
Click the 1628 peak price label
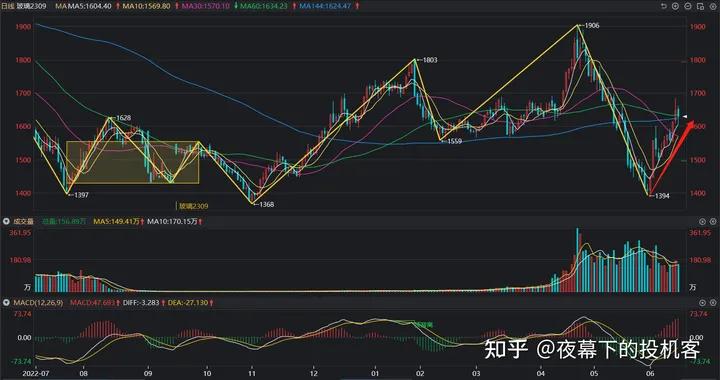(124, 118)
